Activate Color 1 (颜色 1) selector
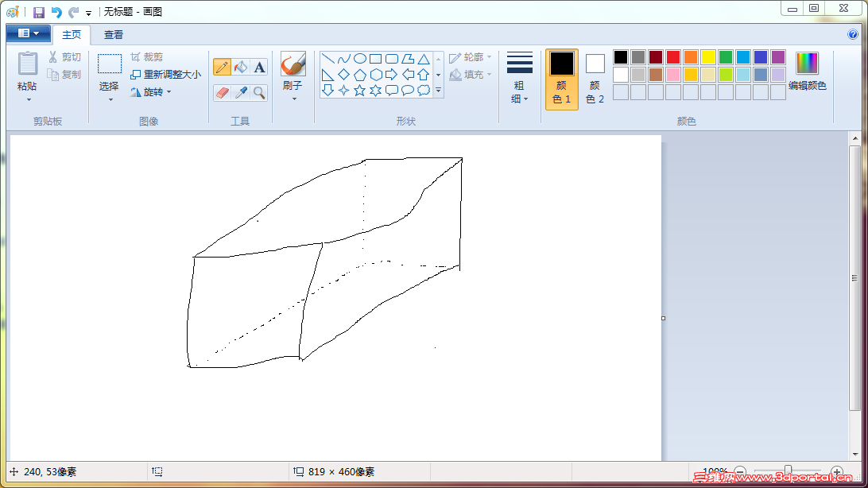The height and width of the screenshot is (488, 868). tap(562, 79)
